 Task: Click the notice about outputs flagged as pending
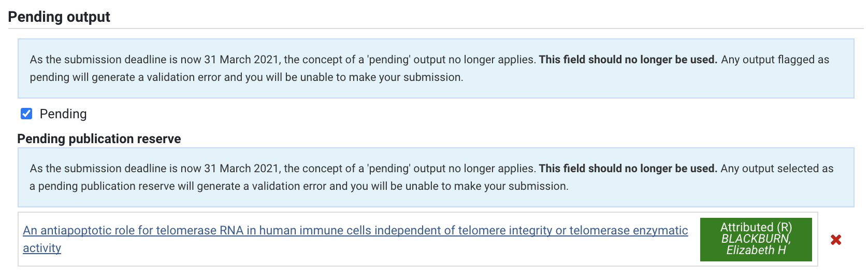tap(435, 68)
